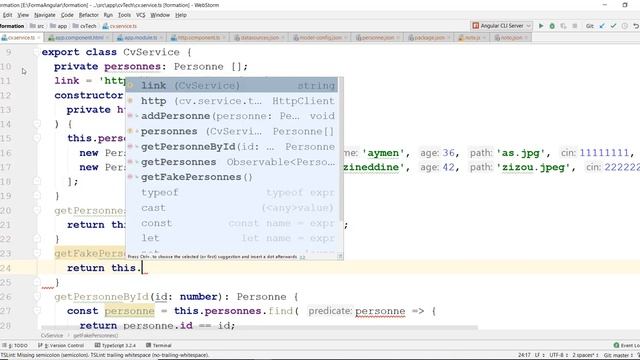Switch to the app.component.html tab
This screenshot has width=640, height=360.
[x=78, y=38]
